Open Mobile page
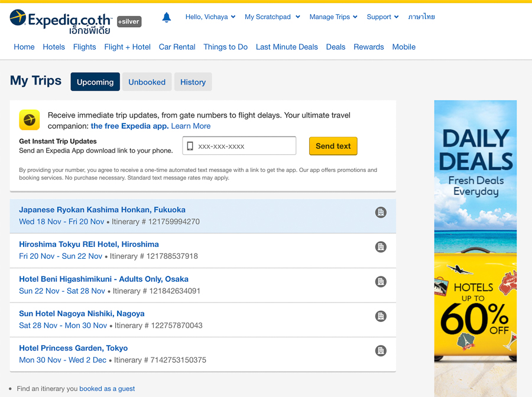The height and width of the screenshot is (397, 532). [x=404, y=47]
